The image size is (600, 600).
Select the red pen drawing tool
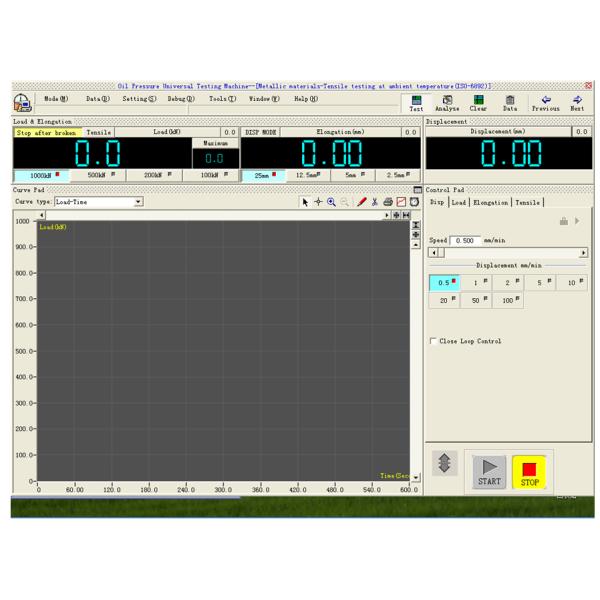click(x=362, y=202)
